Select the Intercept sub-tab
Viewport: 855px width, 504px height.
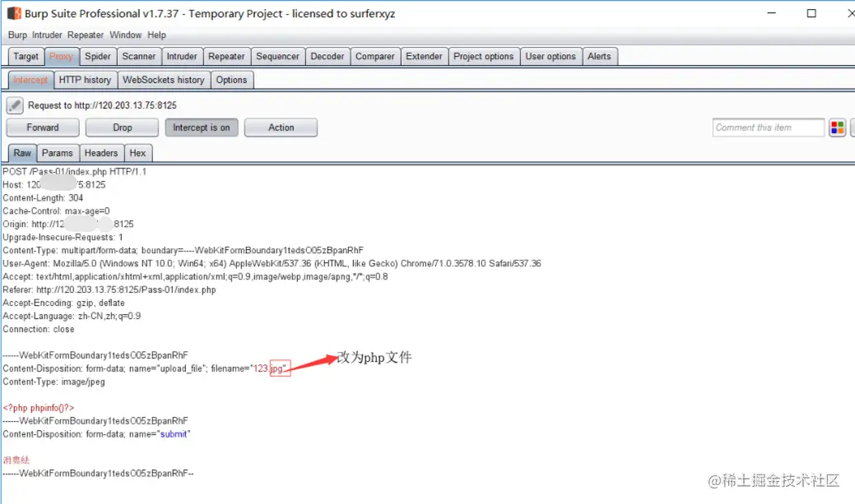pyautogui.click(x=30, y=80)
